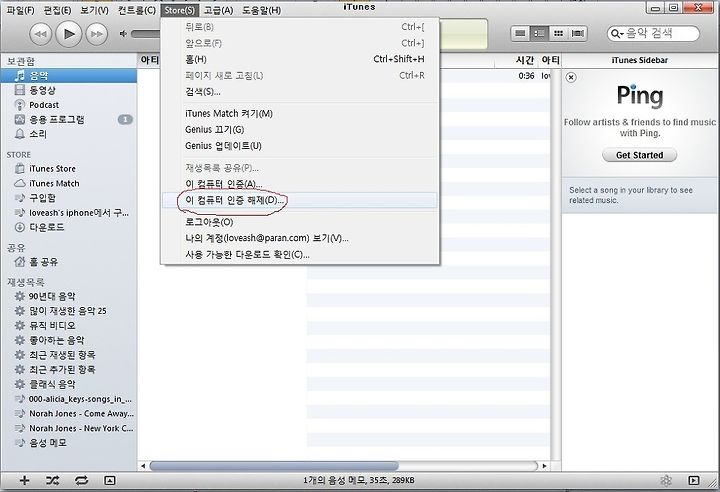Choose 로그아웃(O) from Store menu
720x492 pixels.
(x=300, y=222)
